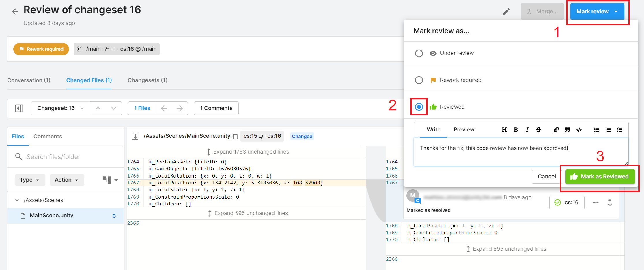Add a numbered list in comment editor
The image size is (644, 270).
tap(608, 130)
